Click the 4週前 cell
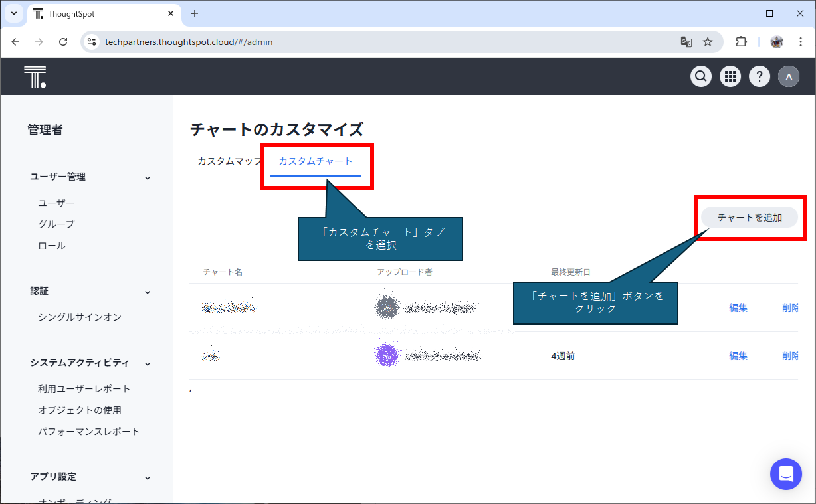816x504 pixels. pyautogui.click(x=563, y=356)
